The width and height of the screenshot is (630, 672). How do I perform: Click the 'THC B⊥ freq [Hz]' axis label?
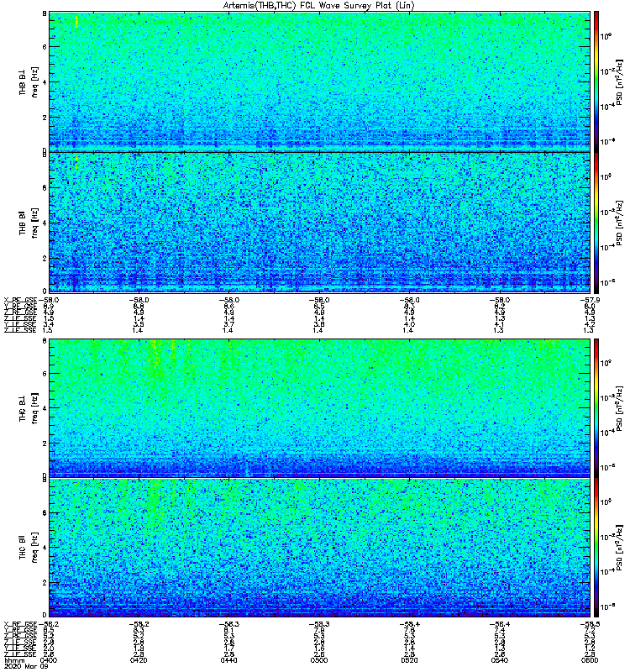coord(29,407)
